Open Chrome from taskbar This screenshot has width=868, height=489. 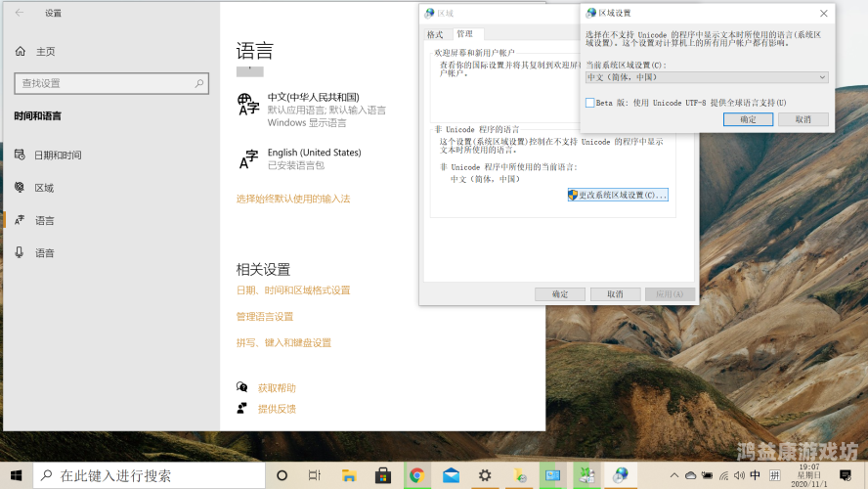click(416, 475)
